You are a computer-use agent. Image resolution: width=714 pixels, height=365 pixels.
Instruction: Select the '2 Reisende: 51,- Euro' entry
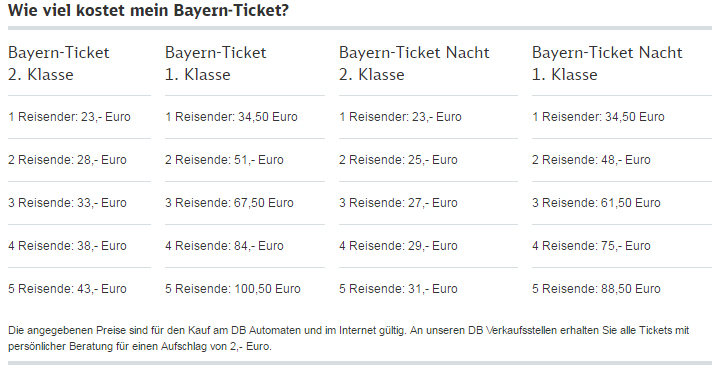[x=224, y=160]
